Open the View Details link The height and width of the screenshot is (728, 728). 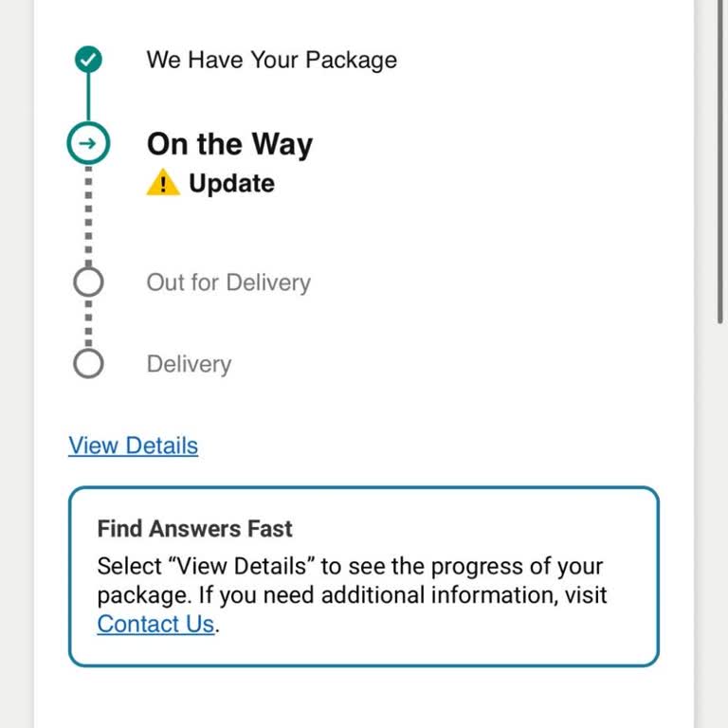point(133,446)
